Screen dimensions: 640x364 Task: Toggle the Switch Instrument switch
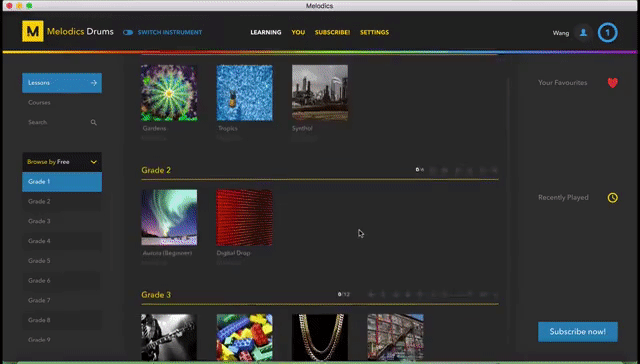click(128, 32)
